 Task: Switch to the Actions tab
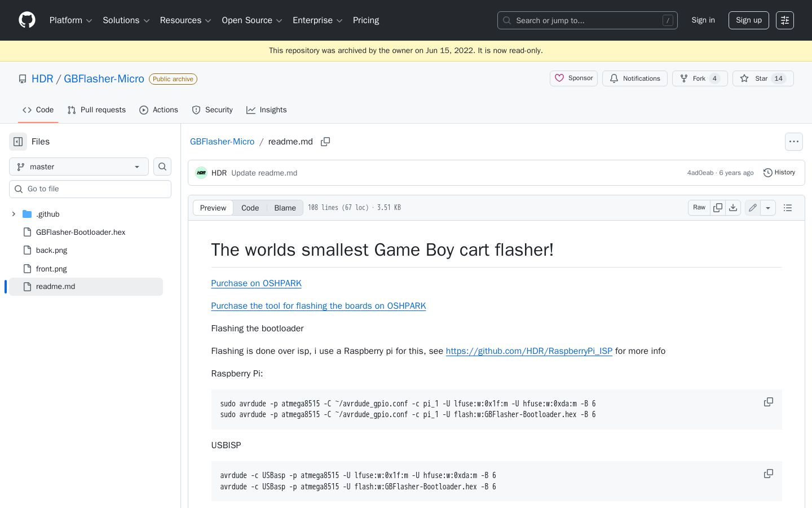158,110
